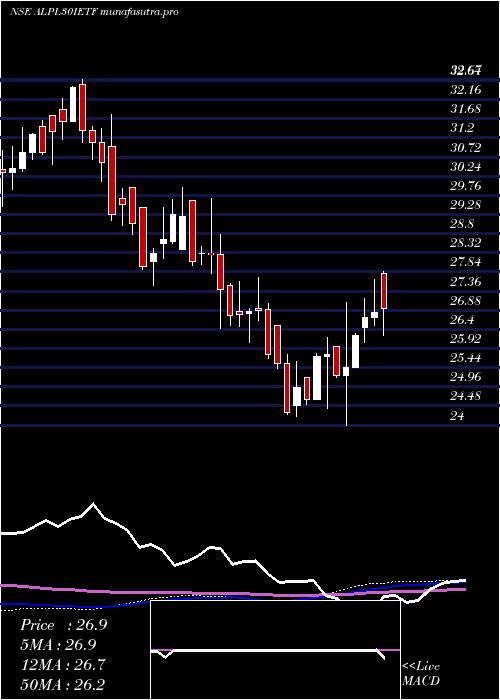Image resolution: width=500 pixels, height=700 pixels.
Task: Click the 32.16 price axis label
Action: [466, 90]
